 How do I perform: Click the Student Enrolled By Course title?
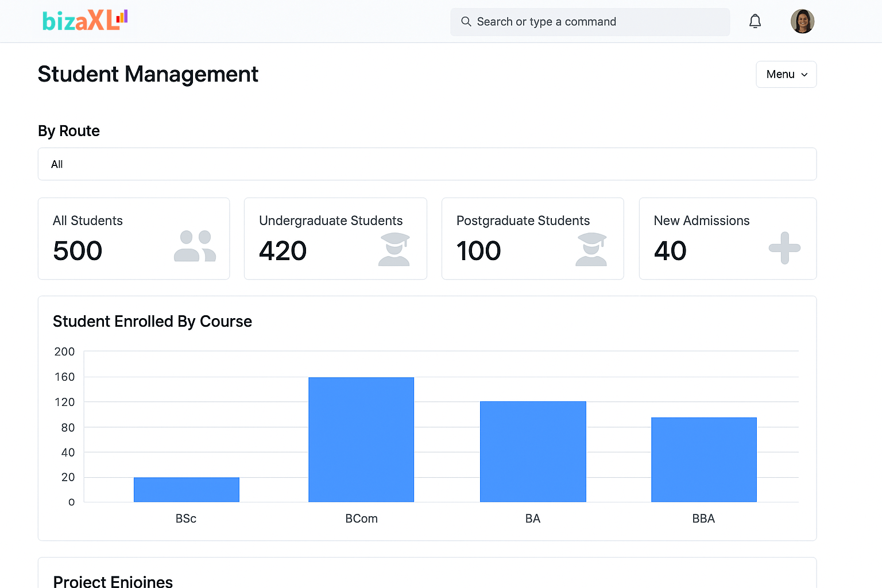click(x=152, y=322)
